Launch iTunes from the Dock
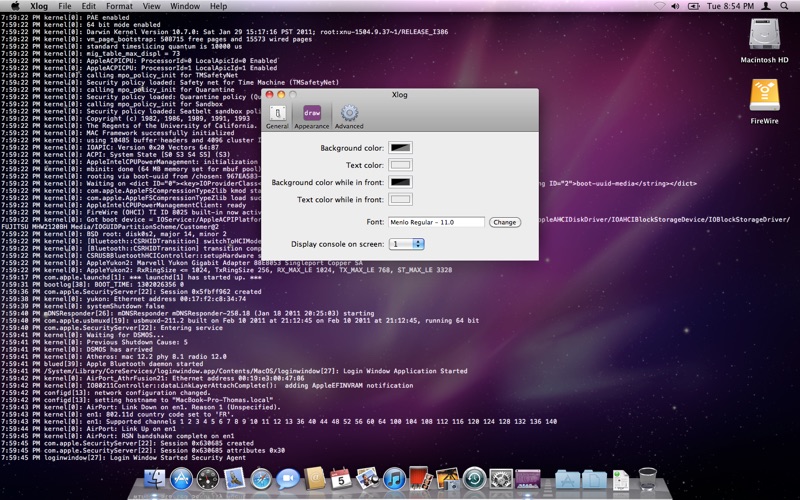The height and width of the screenshot is (500, 800). tap(394, 479)
